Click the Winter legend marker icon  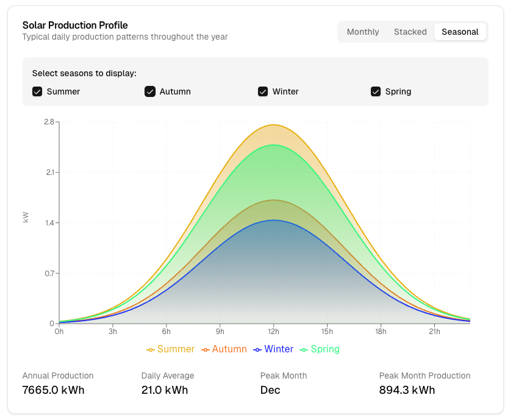pyautogui.click(x=257, y=350)
